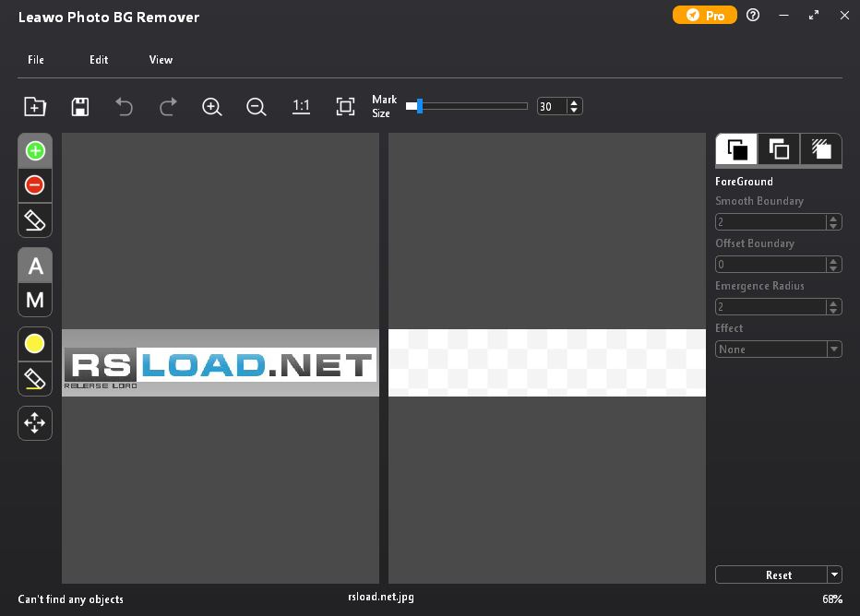Open the shadow effects tab

(x=821, y=149)
